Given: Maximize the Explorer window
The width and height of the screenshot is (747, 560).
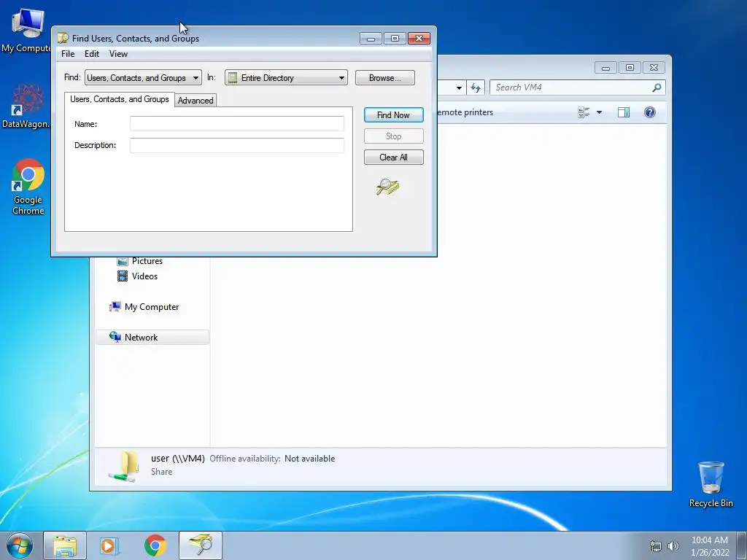Looking at the screenshot, I should (x=630, y=68).
